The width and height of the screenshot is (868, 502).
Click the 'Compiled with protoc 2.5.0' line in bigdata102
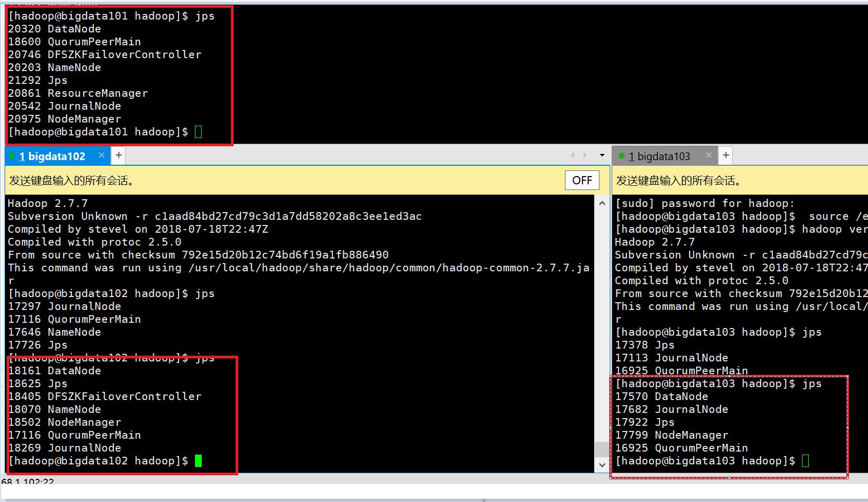pos(95,242)
